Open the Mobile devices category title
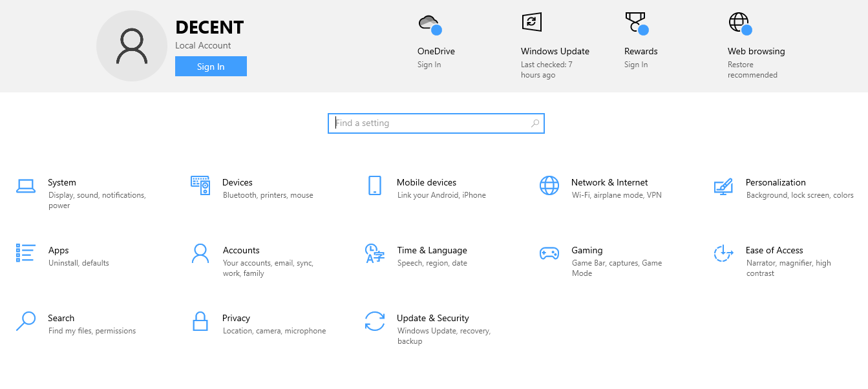 (427, 182)
